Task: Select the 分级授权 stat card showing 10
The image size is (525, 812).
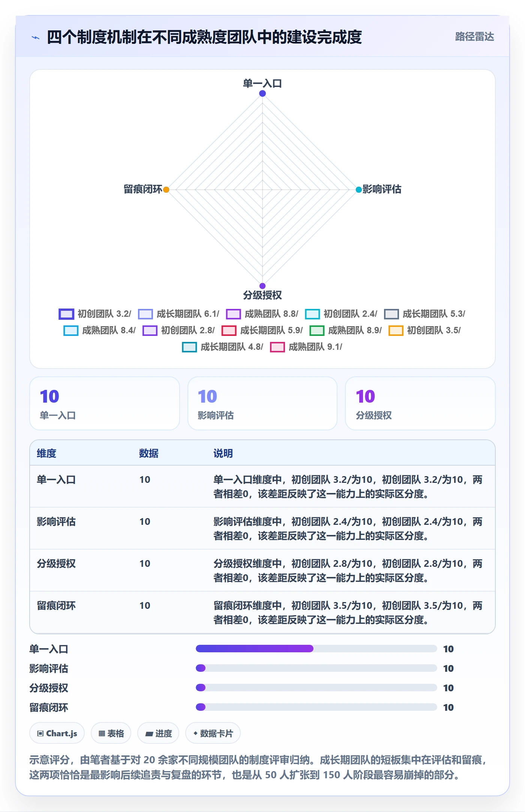Action: coord(420,403)
